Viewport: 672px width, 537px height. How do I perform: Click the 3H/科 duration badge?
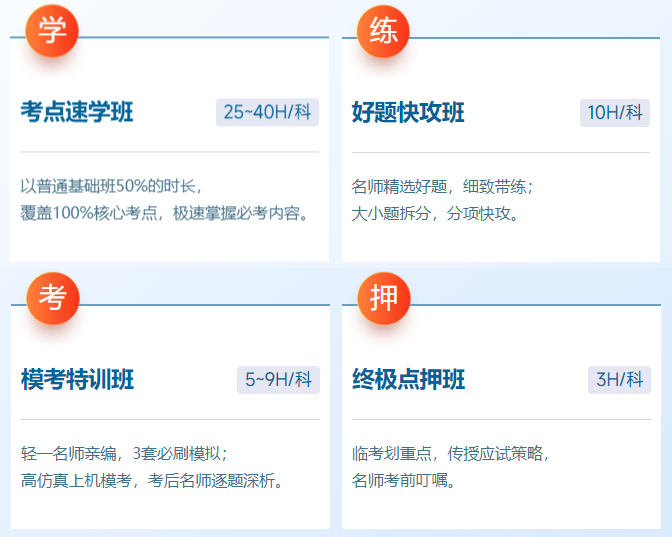pyautogui.click(x=619, y=380)
